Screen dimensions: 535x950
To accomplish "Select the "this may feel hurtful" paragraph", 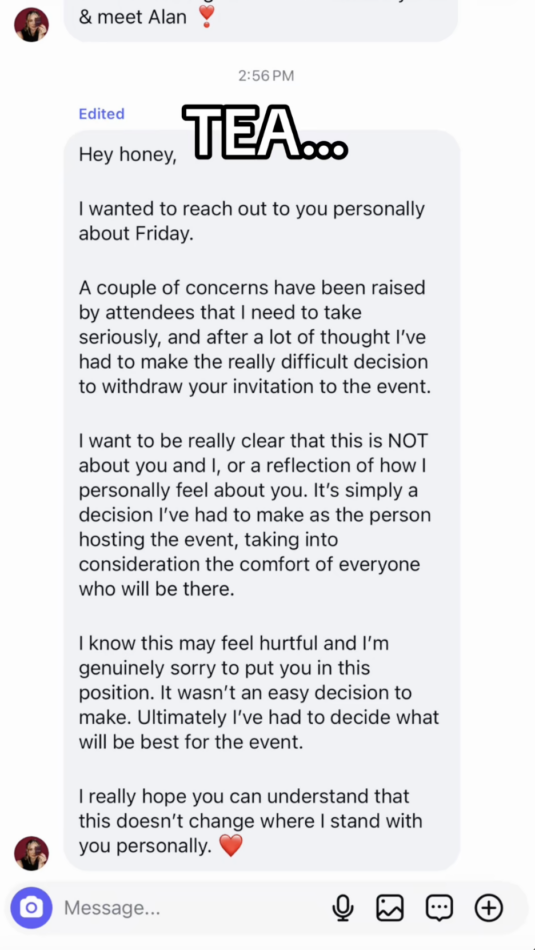I will click(259, 693).
